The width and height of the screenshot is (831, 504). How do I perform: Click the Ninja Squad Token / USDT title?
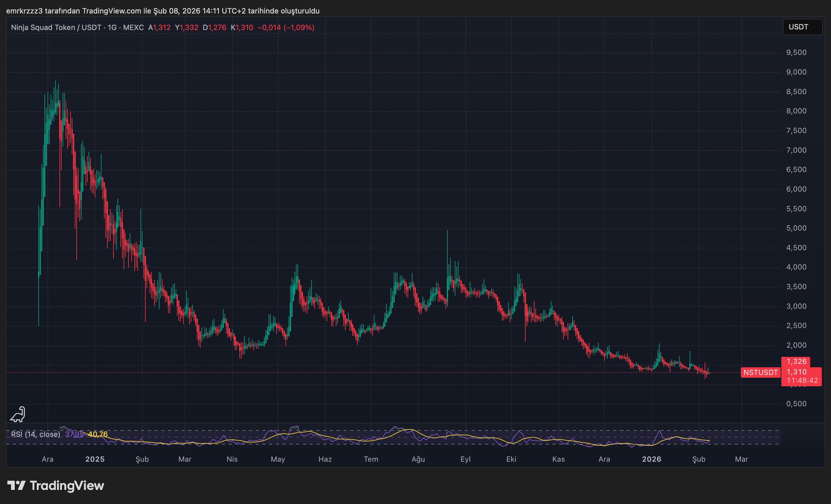point(56,28)
